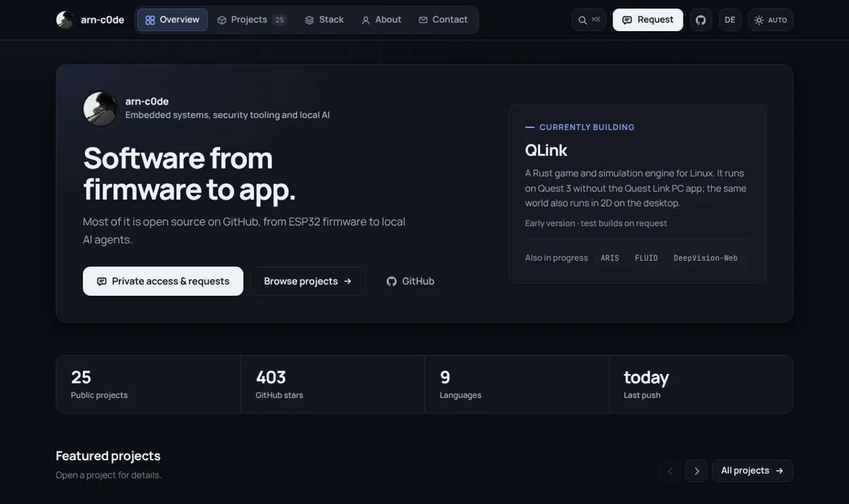This screenshot has width=849, height=504.
Task: Click the Featured projects heading
Action: pos(108,456)
